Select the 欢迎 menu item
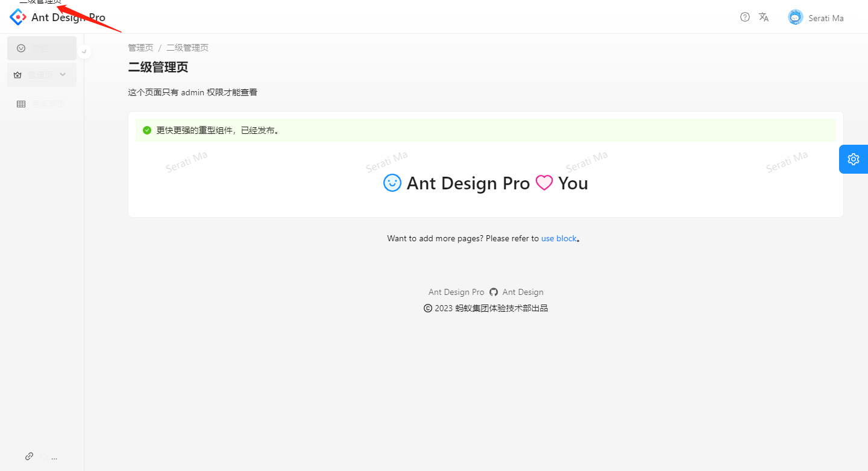The height and width of the screenshot is (471, 868). tap(42, 48)
